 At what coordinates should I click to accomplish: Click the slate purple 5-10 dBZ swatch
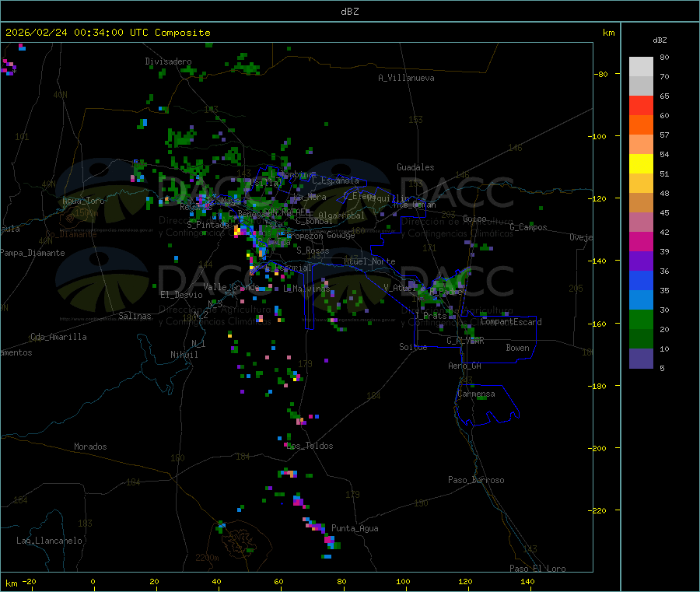[x=641, y=359]
